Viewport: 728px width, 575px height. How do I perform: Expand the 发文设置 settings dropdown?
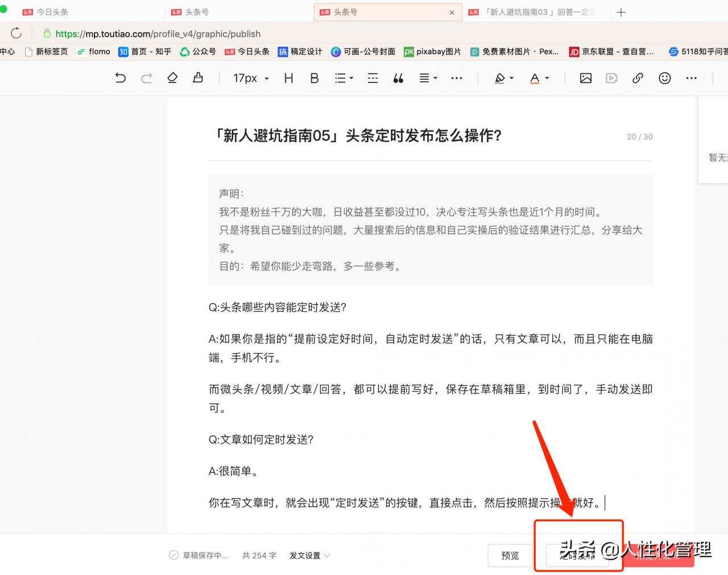coord(310,555)
